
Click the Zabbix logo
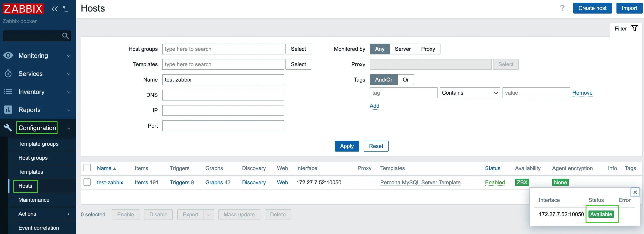pos(23,9)
